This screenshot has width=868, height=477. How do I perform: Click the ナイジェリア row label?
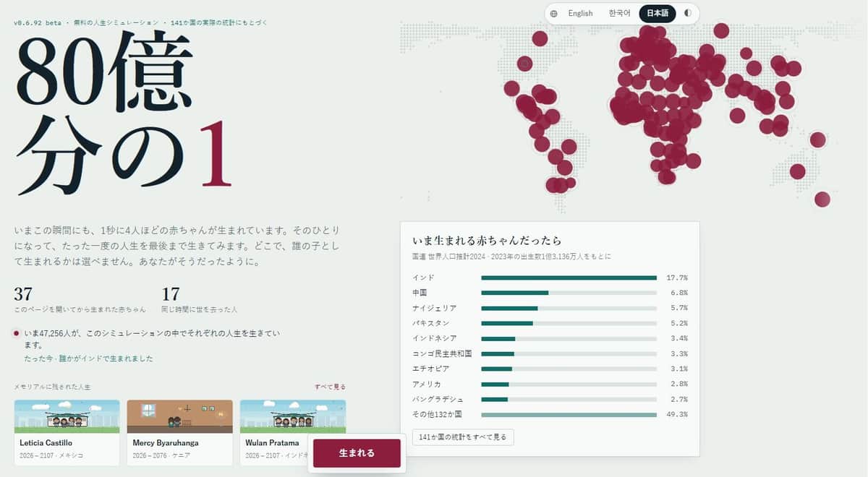tap(434, 308)
